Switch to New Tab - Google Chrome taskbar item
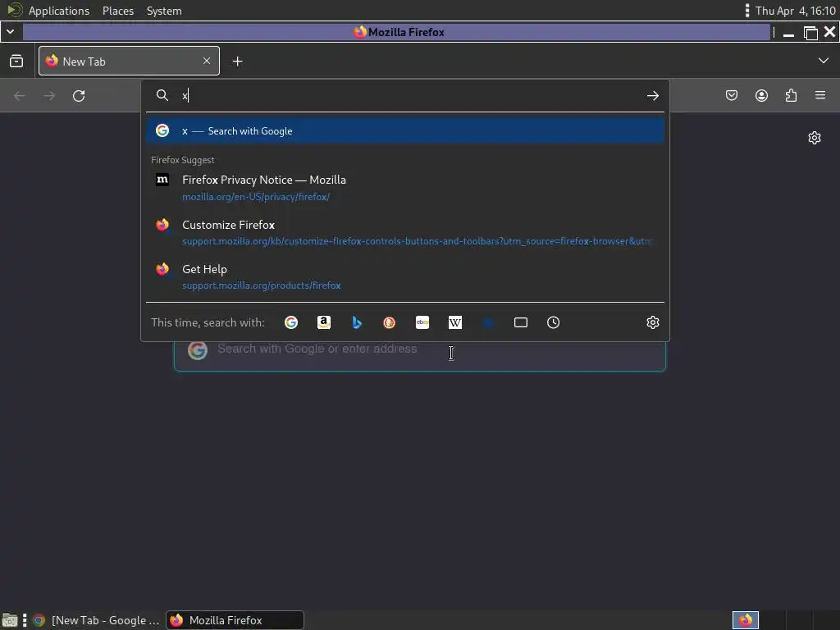Viewport: 840px width, 630px height. coord(95,620)
